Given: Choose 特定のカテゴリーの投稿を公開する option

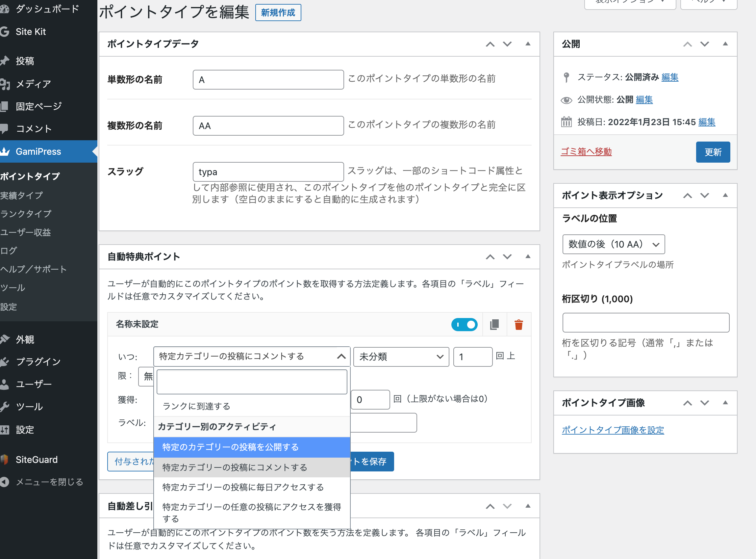Looking at the screenshot, I should pyautogui.click(x=252, y=447).
